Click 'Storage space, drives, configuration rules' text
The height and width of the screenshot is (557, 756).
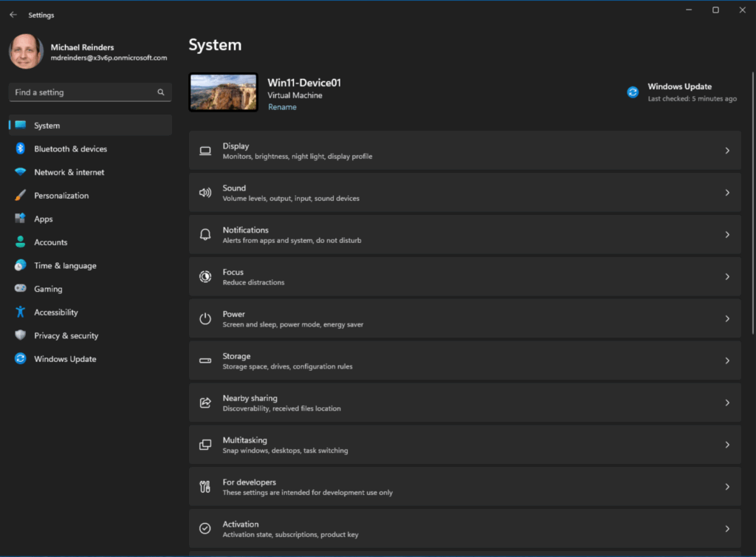[287, 366]
